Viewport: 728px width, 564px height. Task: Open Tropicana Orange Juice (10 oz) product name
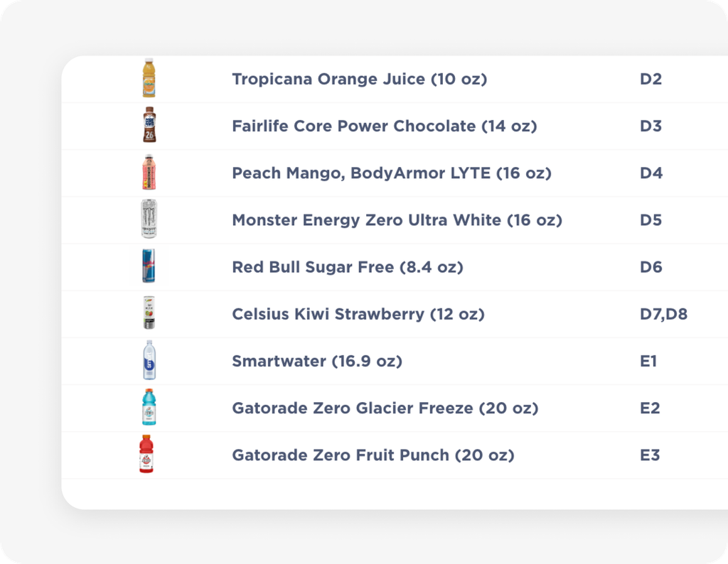tap(359, 79)
